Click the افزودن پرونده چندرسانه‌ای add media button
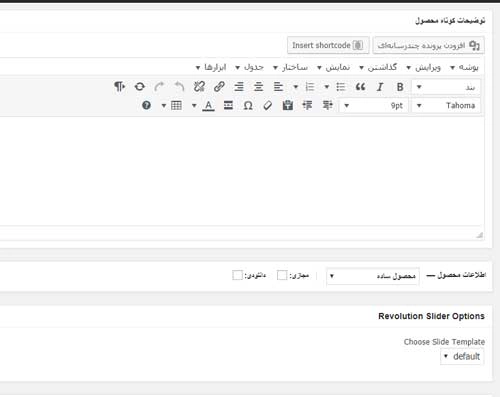 pos(429,45)
